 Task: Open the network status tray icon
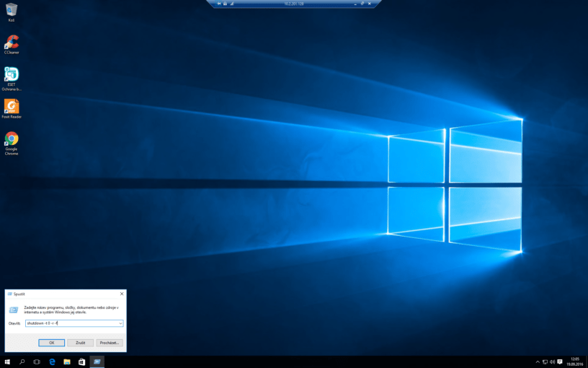[545, 362]
